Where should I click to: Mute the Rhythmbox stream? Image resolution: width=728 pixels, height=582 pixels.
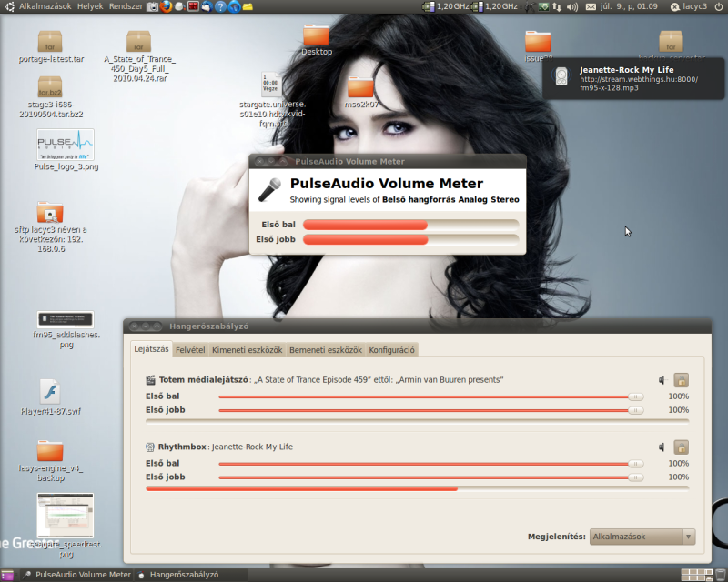(662, 447)
